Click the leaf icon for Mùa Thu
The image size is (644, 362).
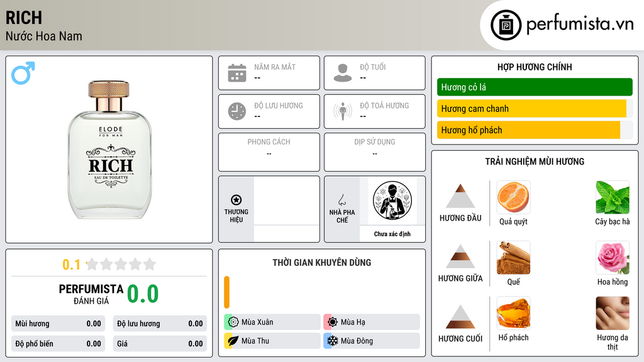(x=233, y=341)
